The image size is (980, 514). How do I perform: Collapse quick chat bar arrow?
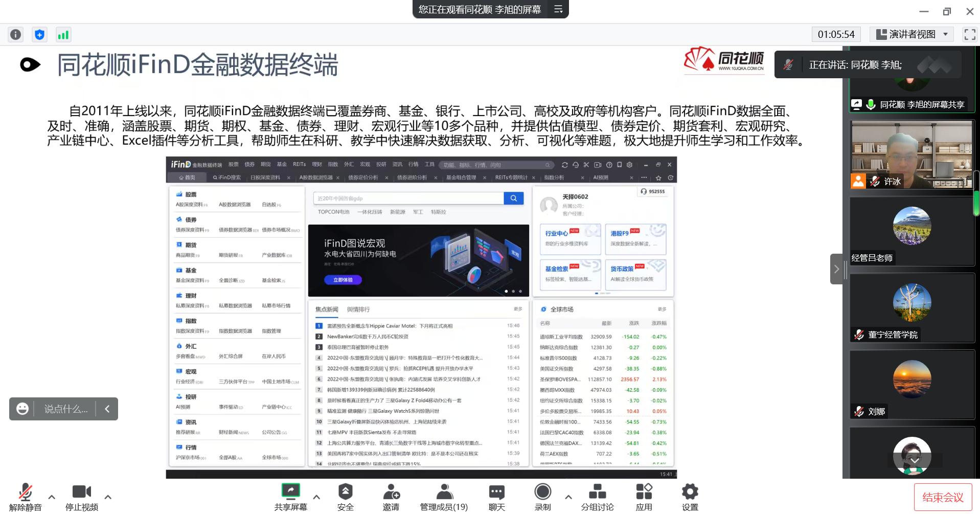click(x=107, y=409)
